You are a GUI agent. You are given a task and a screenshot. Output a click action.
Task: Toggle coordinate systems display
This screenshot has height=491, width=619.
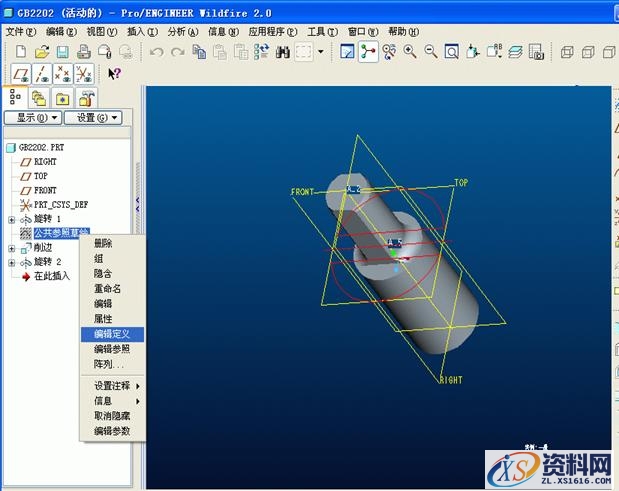pos(84,74)
